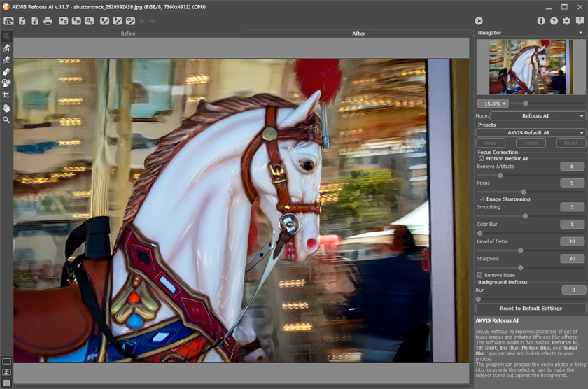
Task: Select the Crop tool
Action: [6, 95]
